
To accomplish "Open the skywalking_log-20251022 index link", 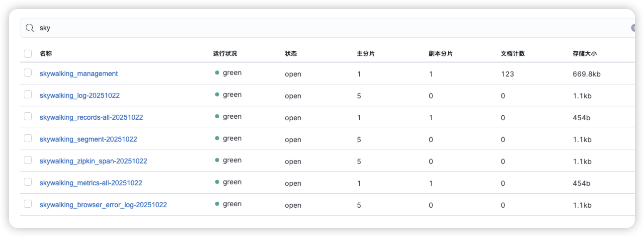I will 80,95.
